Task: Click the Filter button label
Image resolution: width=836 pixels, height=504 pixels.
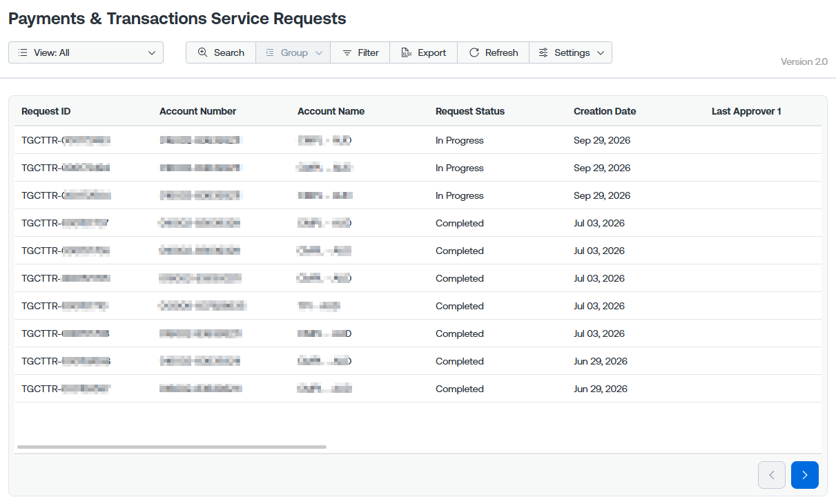Action: (368, 52)
